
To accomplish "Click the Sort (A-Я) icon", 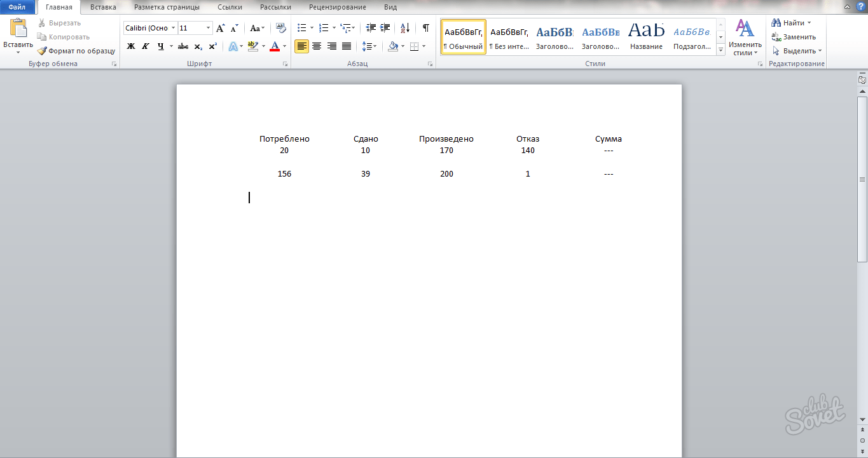I will (405, 28).
